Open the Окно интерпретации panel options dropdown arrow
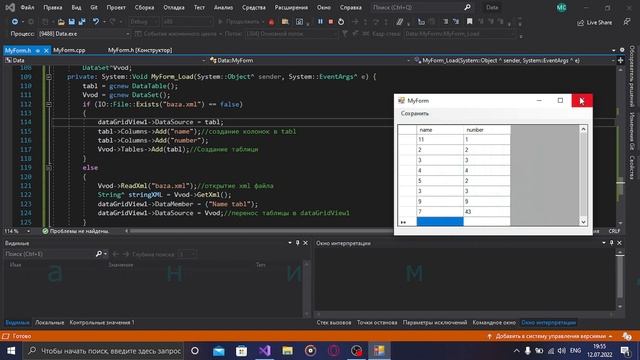 pyautogui.click(x=604, y=243)
